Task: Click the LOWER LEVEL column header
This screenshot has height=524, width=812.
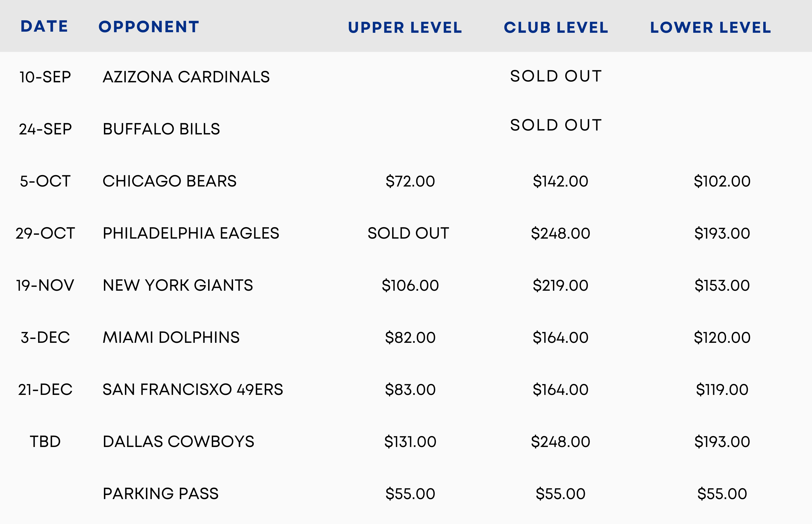Action: pos(711,27)
